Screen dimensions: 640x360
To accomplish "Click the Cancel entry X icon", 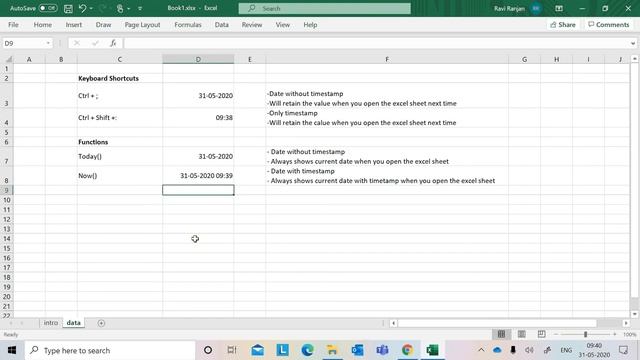I will pos(77,43).
